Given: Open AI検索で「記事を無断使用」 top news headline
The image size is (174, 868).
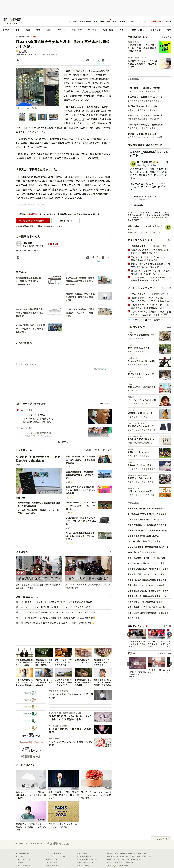Looking at the screenshot, I should (38, 459).
